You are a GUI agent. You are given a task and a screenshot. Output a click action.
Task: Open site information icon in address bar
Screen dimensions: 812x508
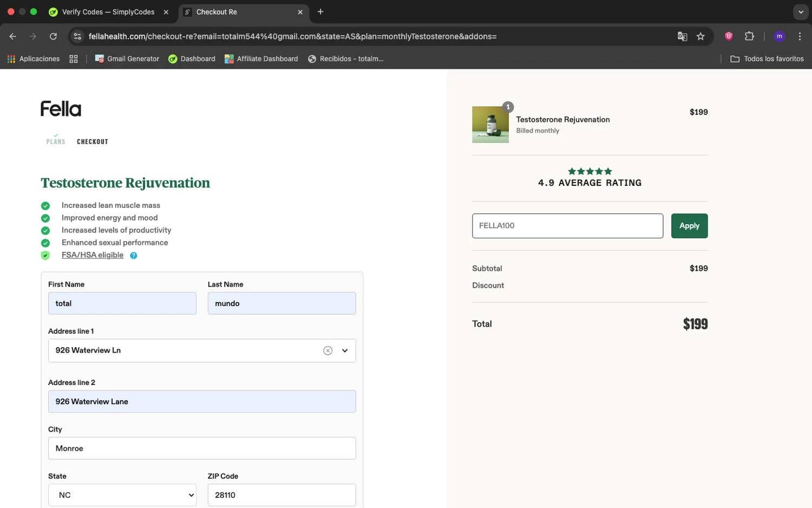(77, 36)
